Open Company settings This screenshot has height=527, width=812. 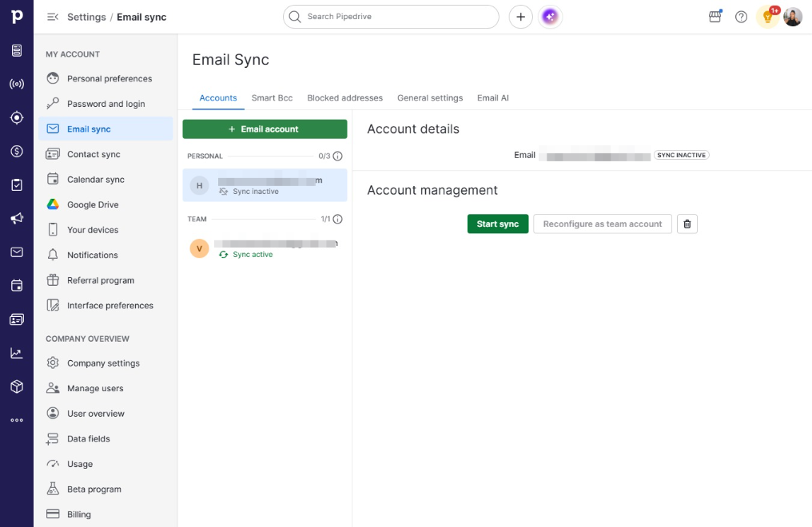tap(105, 363)
